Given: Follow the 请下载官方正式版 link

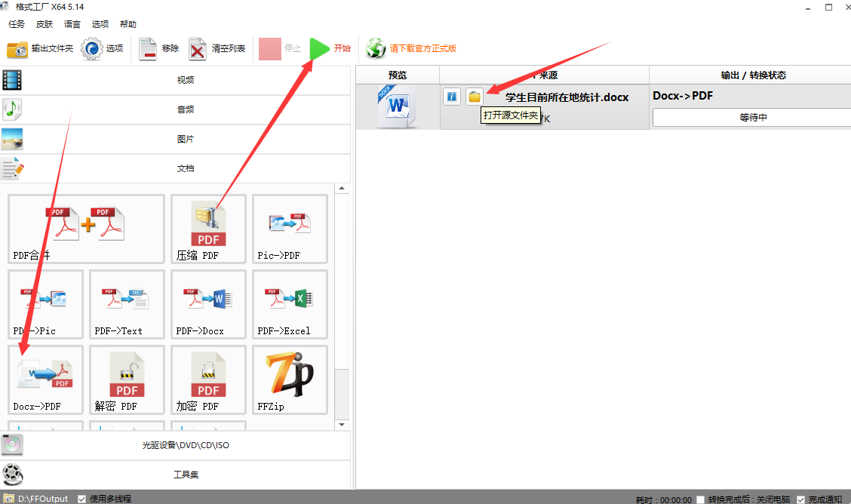Looking at the screenshot, I should 411,48.
